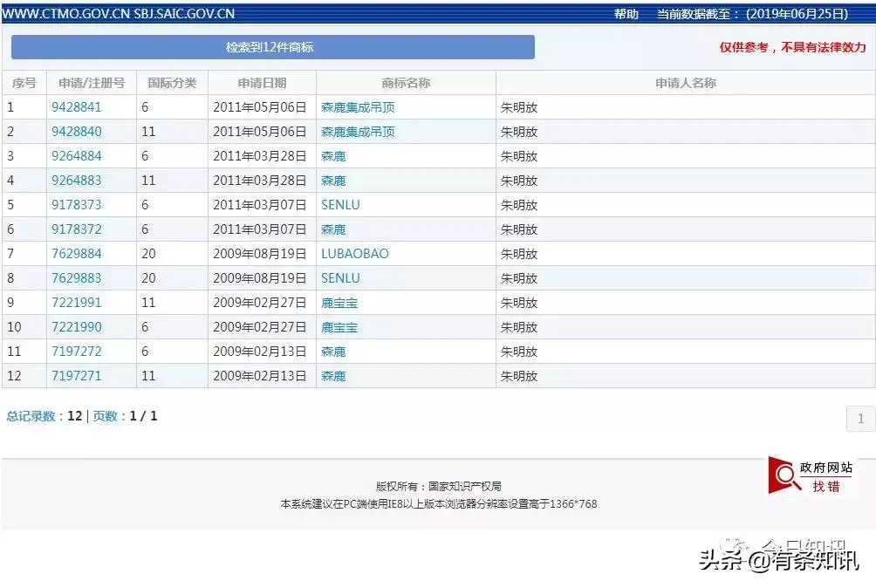876x588 pixels.
Task: Click WWW.CTMO.GOV.CN in the title bar
Action: 68,13
